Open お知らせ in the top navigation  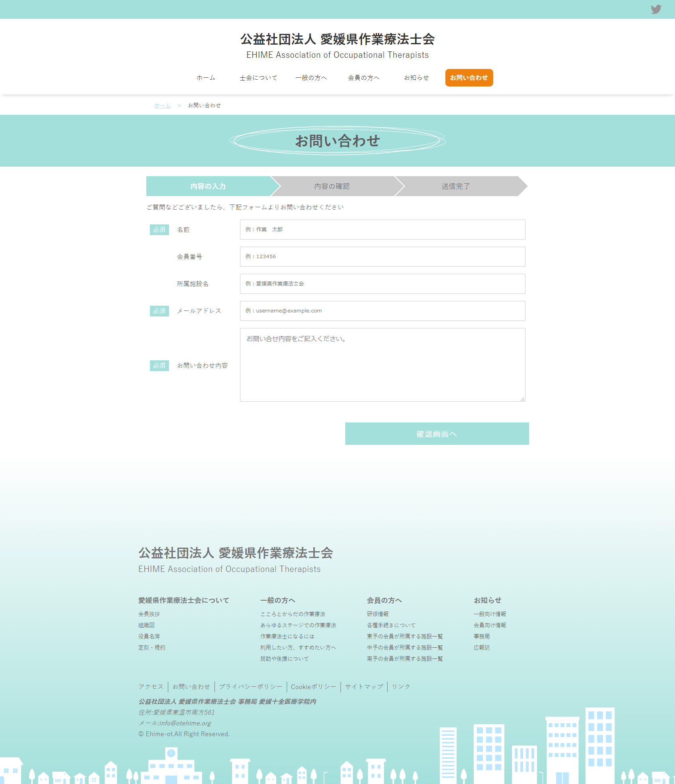pyautogui.click(x=416, y=78)
